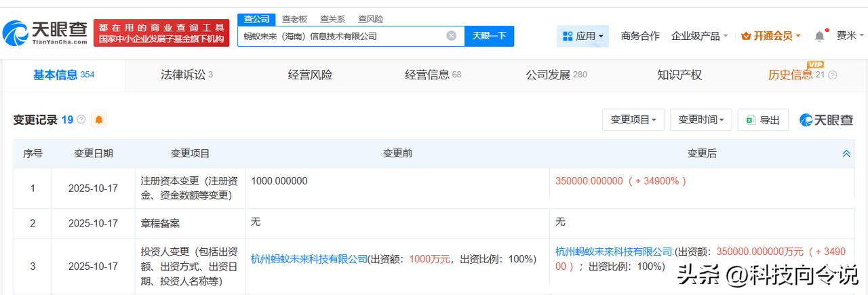Expand the 企业级产品 menu
The height and width of the screenshot is (295, 868).
(699, 36)
